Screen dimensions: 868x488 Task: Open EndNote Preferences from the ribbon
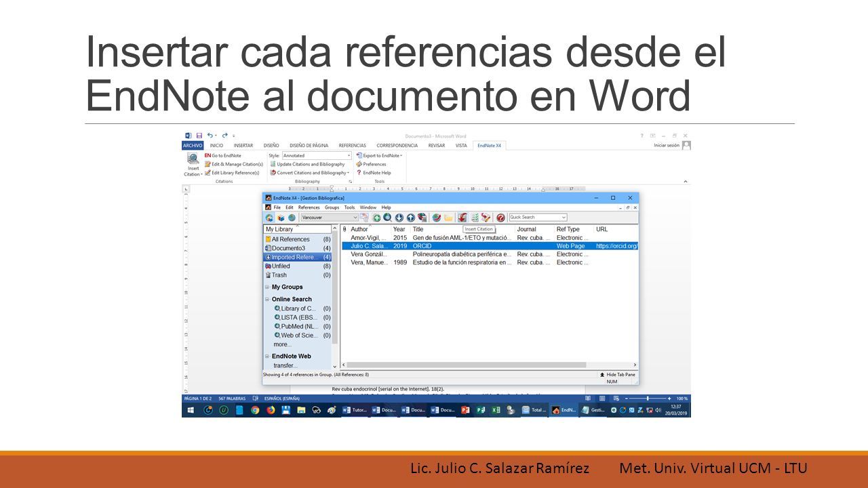(x=371, y=164)
